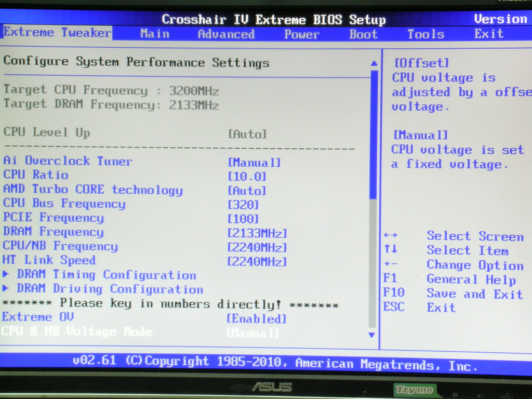Open the Extreme Tweaker tab
Image resolution: width=532 pixels, height=399 pixels.
[x=57, y=33]
